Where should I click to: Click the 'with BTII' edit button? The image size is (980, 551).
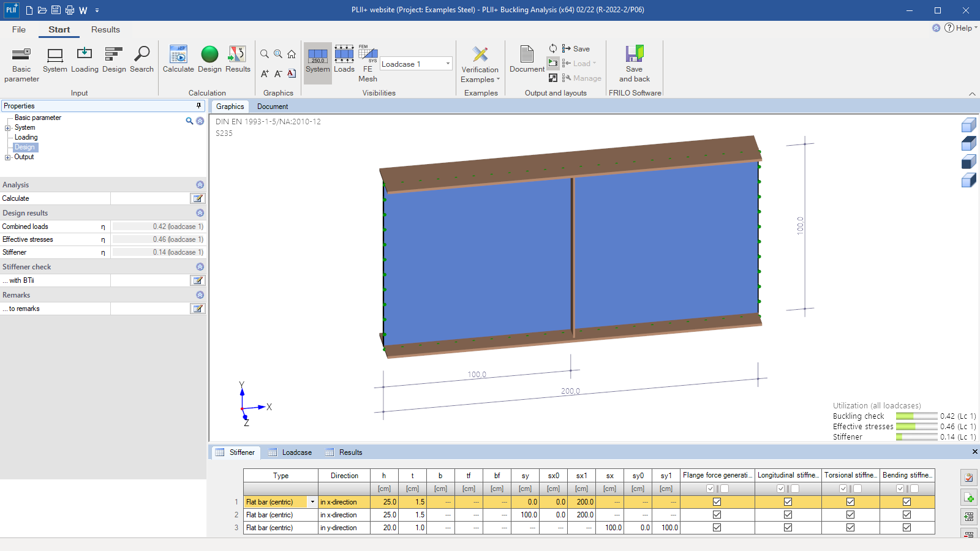coord(198,280)
